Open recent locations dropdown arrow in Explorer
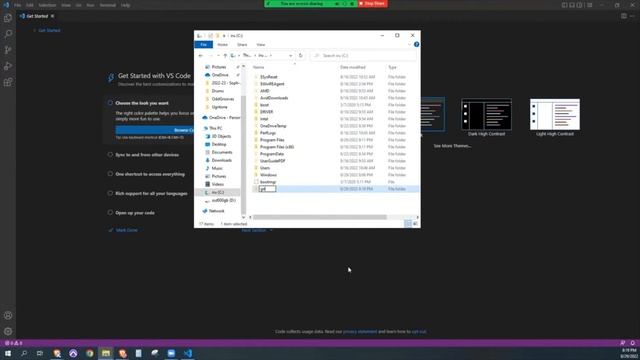 pos(218,56)
